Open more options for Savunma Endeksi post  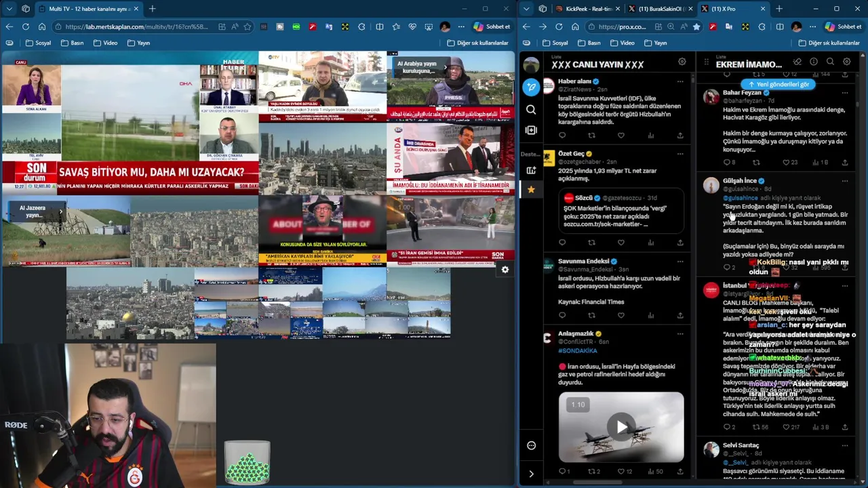coord(679,262)
